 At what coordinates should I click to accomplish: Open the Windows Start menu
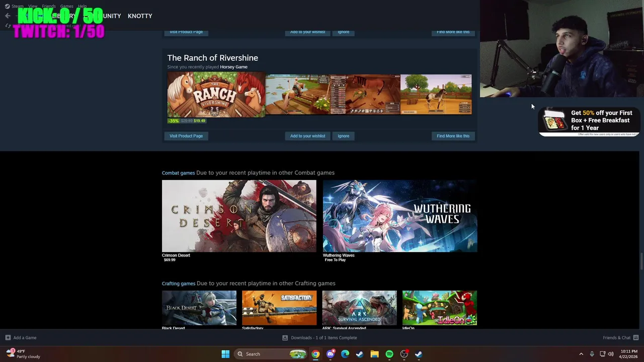(225, 354)
